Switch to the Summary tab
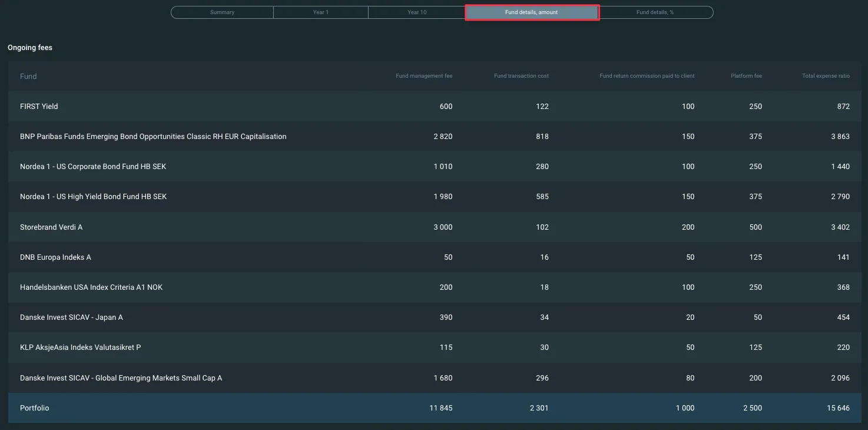This screenshot has height=430, width=868. 222,12
